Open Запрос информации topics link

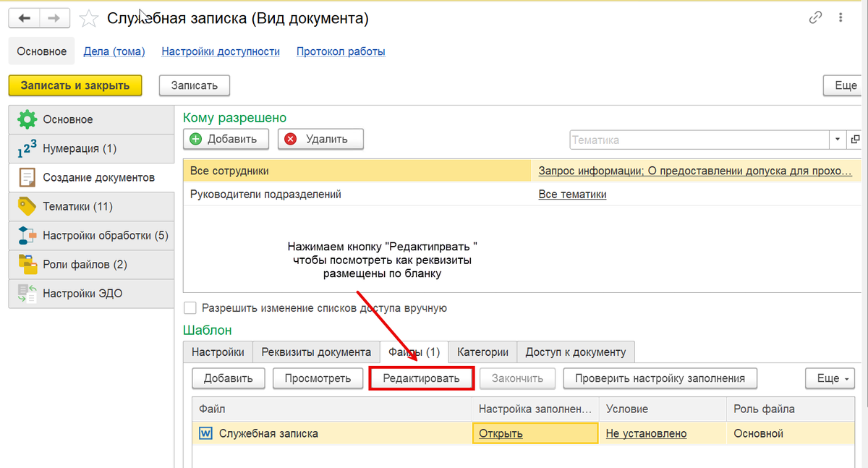[x=695, y=171]
